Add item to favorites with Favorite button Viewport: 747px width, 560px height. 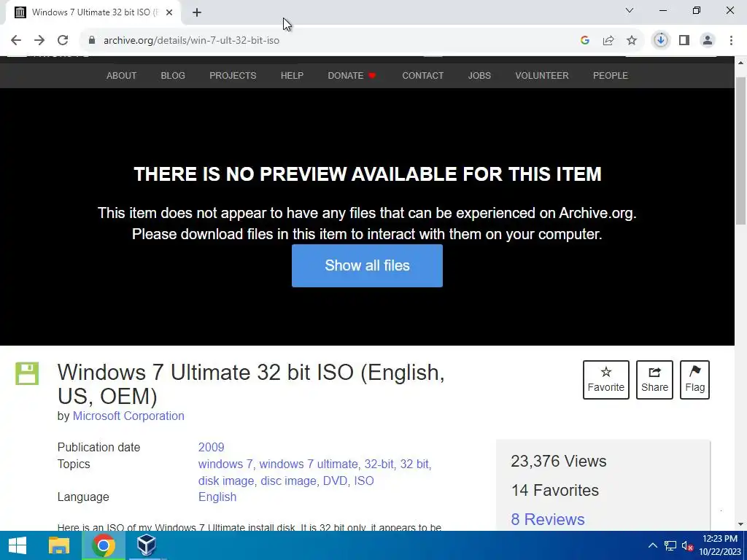606,380
